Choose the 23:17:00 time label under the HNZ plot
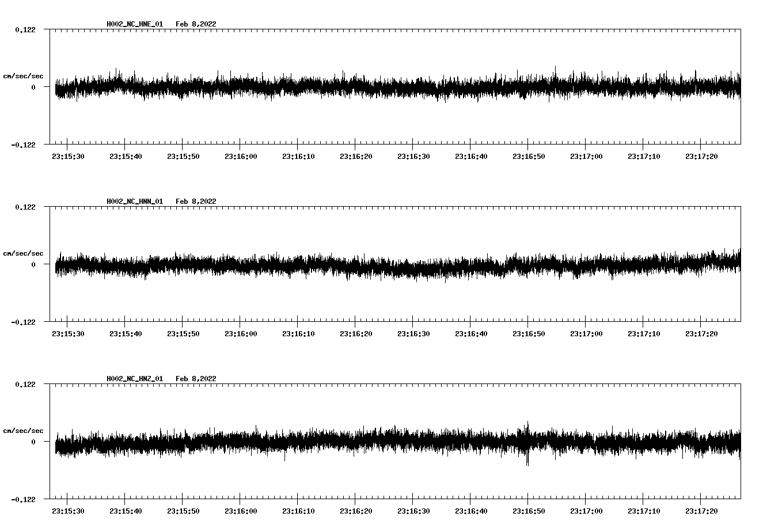 [x=586, y=511]
